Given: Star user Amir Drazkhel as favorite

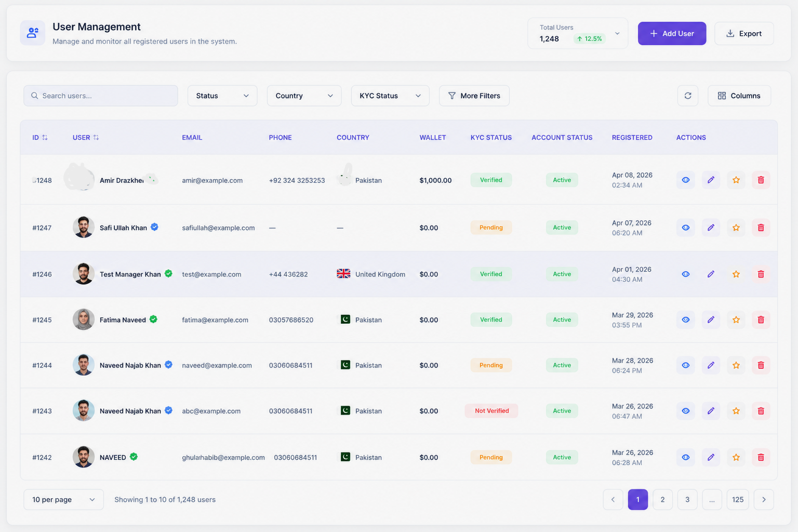Looking at the screenshot, I should pyautogui.click(x=736, y=180).
